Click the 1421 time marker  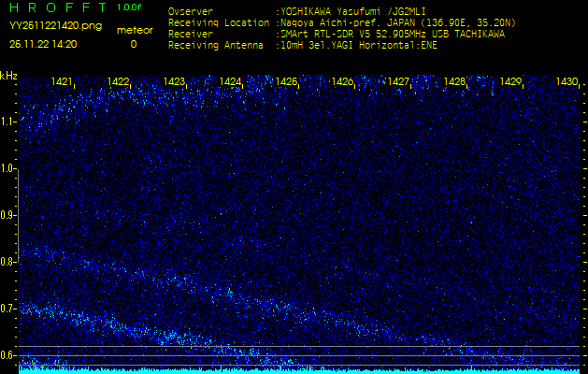tap(63, 82)
